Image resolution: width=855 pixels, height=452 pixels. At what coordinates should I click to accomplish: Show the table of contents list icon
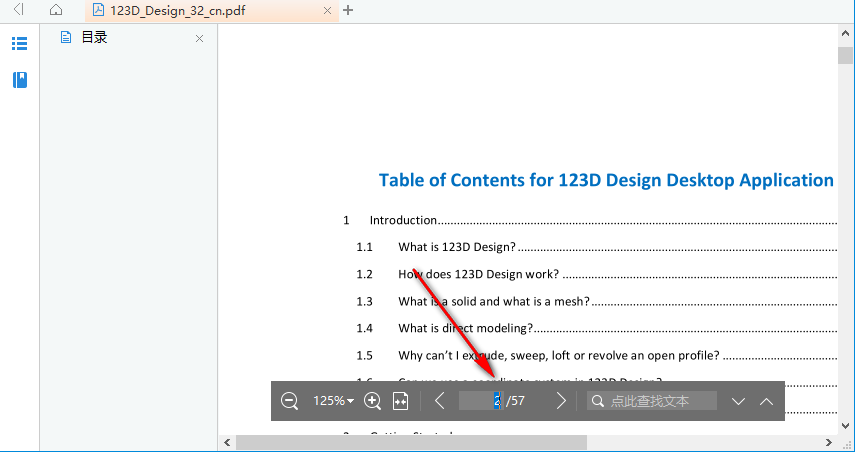click(x=20, y=44)
